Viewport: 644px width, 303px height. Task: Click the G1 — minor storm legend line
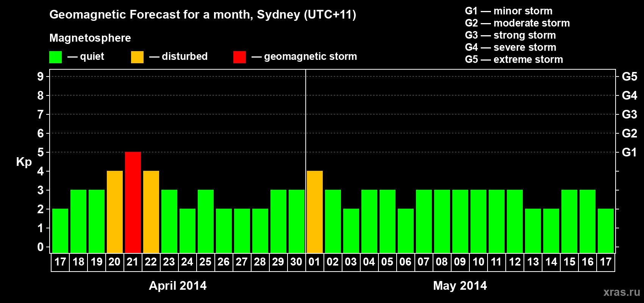click(x=509, y=11)
